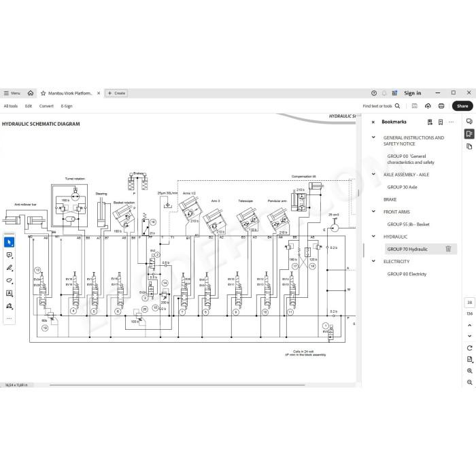Click the horizontal scrollbar under the diagram
This screenshot has width=476, height=476.
177,385
